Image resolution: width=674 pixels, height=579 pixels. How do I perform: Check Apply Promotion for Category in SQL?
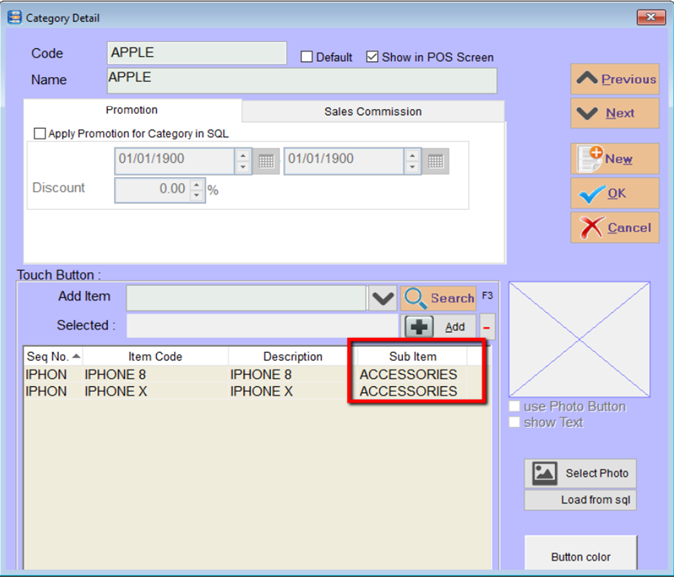click(40, 133)
